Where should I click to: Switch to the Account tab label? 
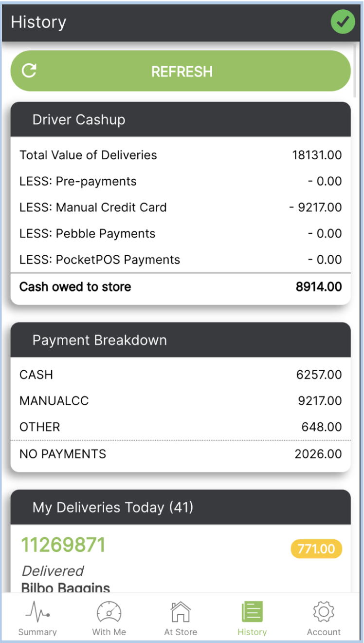(x=324, y=632)
